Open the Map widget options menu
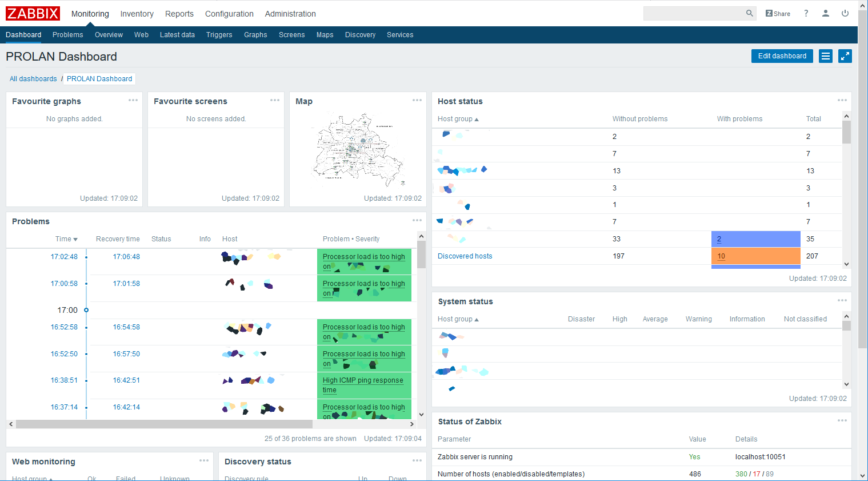 [417, 101]
